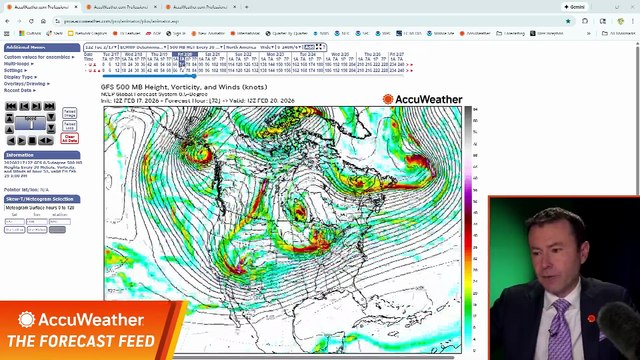The height and width of the screenshot is (360, 640).
Task: Stop the animation playback
Action: pos(32,141)
